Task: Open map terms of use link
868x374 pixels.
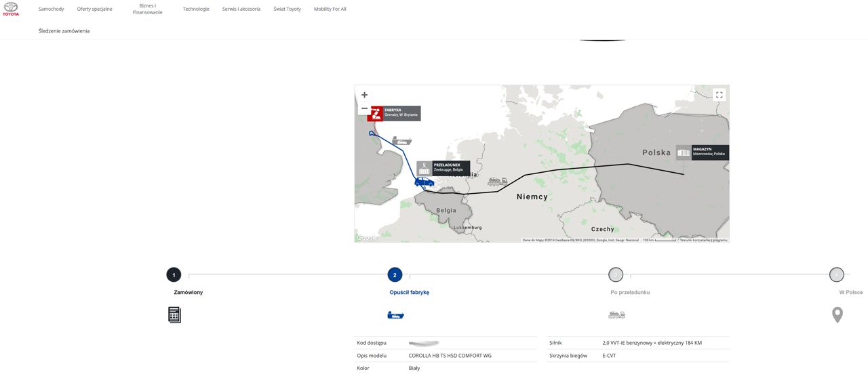Action: [704, 240]
